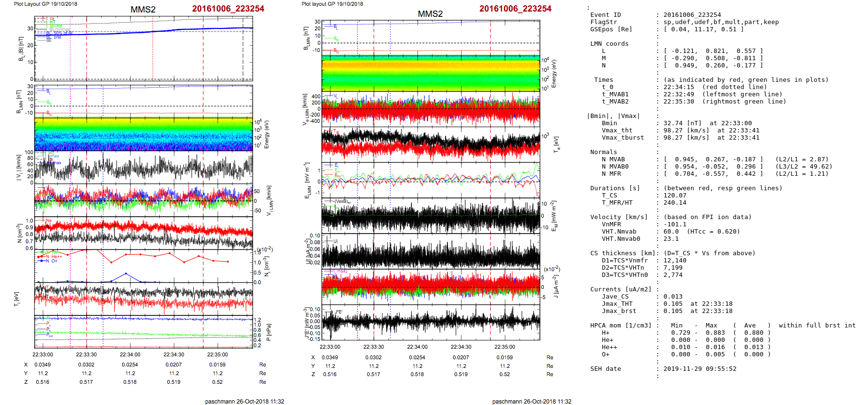The height and width of the screenshot is (405, 868).
Task: Click the HPCA mom [1/cm3] heading
Action: pos(621,326)
